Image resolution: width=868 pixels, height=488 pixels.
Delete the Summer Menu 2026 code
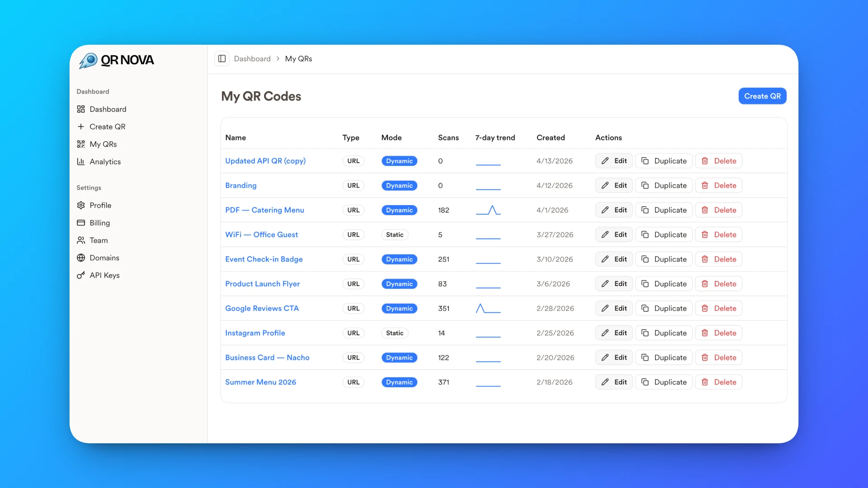(718, 382)
